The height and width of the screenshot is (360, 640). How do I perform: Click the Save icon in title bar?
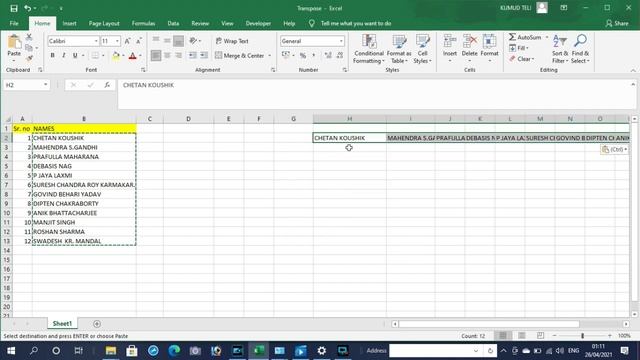(x=13, y=8)
